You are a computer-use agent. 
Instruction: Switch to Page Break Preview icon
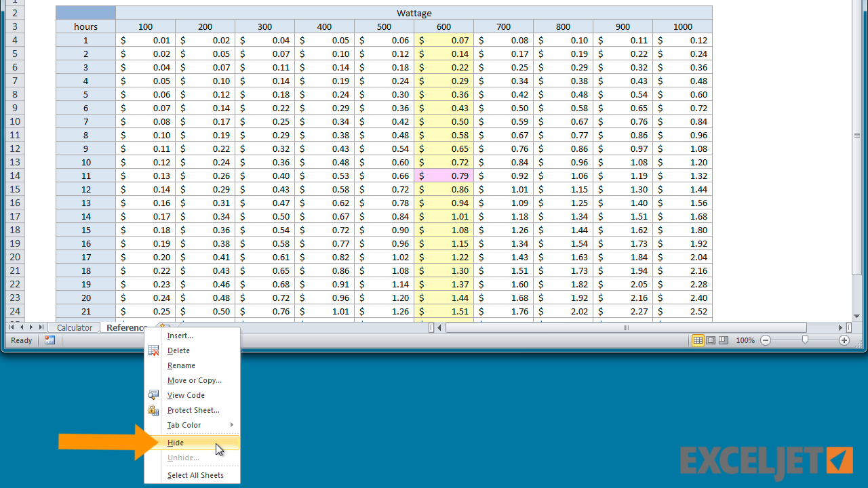(x=724, y=340)
